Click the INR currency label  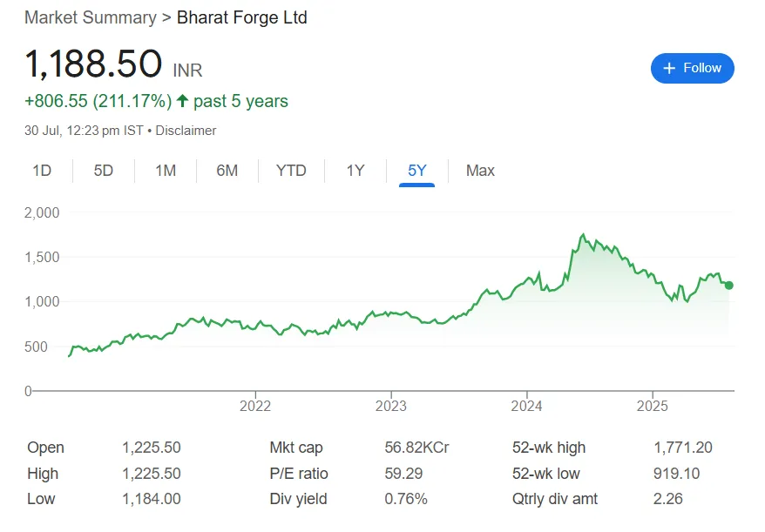coord(188,71)
